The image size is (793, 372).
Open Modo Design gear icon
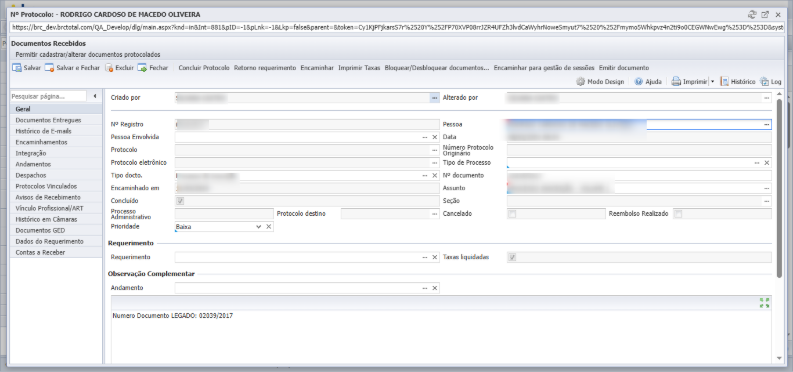[x=581, y=81]
